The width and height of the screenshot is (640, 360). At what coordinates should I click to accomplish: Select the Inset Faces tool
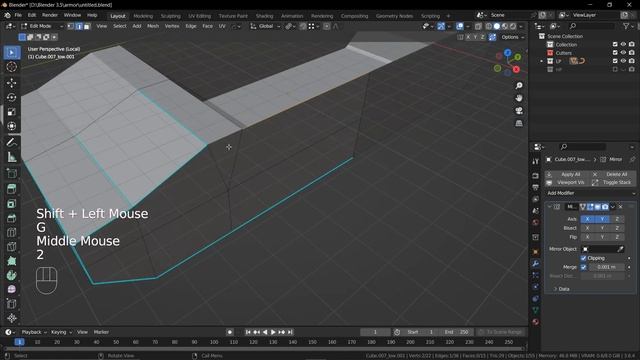coord(12,203)
